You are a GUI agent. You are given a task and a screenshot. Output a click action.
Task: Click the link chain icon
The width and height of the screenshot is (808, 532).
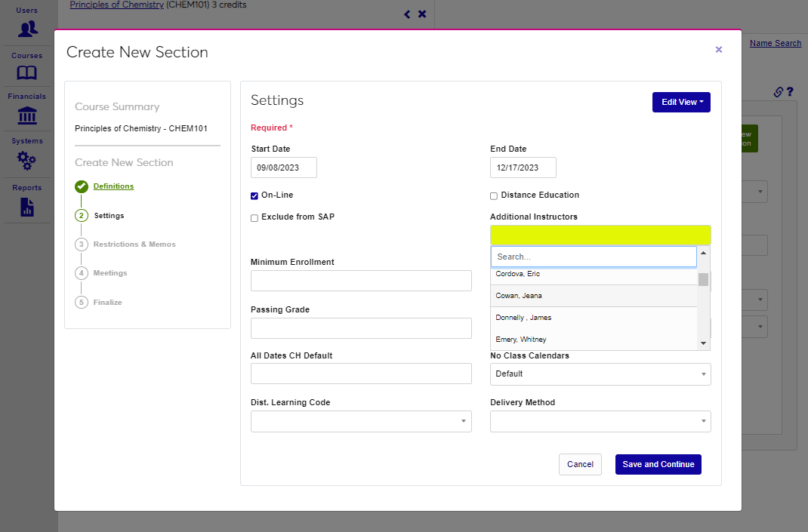click(779, 92)
